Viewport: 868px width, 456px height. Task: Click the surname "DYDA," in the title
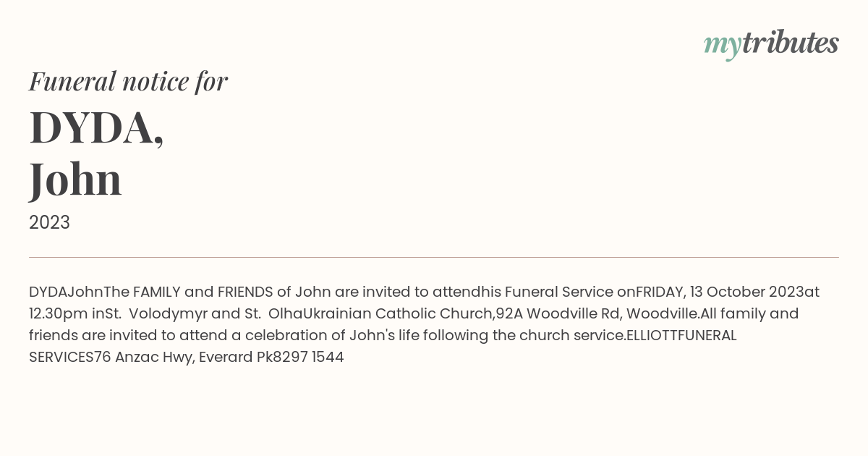[96, 128]
